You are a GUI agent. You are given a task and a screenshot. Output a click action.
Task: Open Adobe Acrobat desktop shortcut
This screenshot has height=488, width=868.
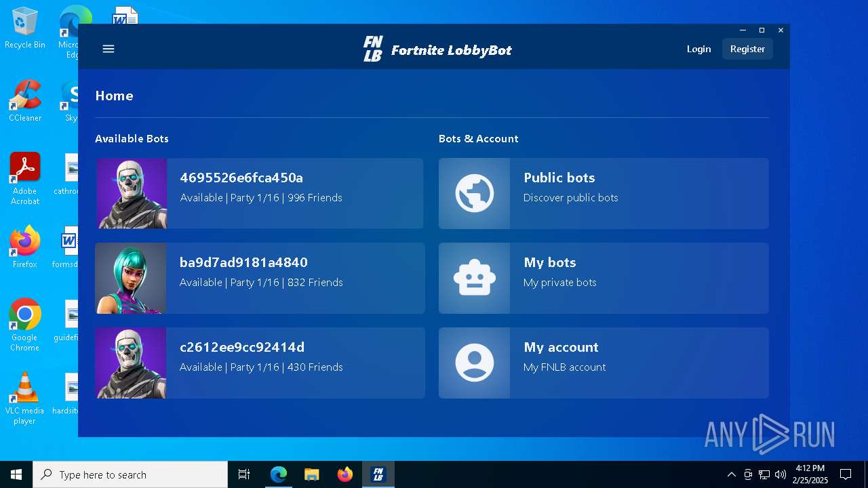tap(25, 178)
